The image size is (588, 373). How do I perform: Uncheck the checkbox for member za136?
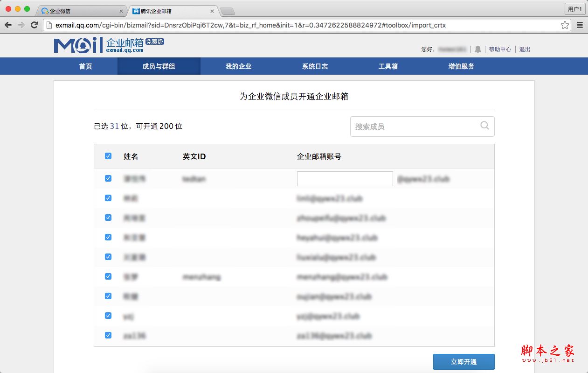(108, 335)
